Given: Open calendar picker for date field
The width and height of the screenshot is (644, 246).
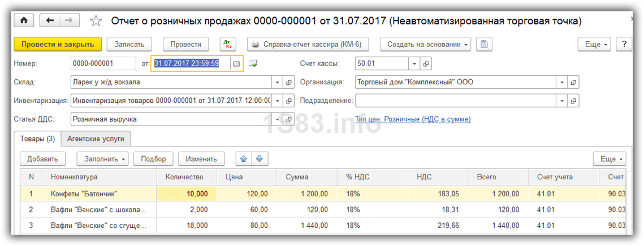Looking at the screenshot, I should [236, 64].
